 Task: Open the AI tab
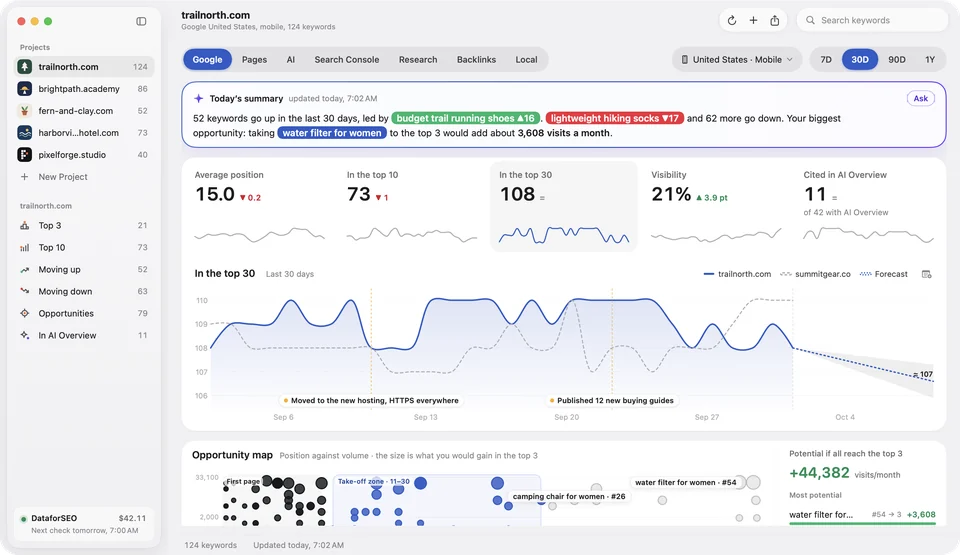coord(290,59)
